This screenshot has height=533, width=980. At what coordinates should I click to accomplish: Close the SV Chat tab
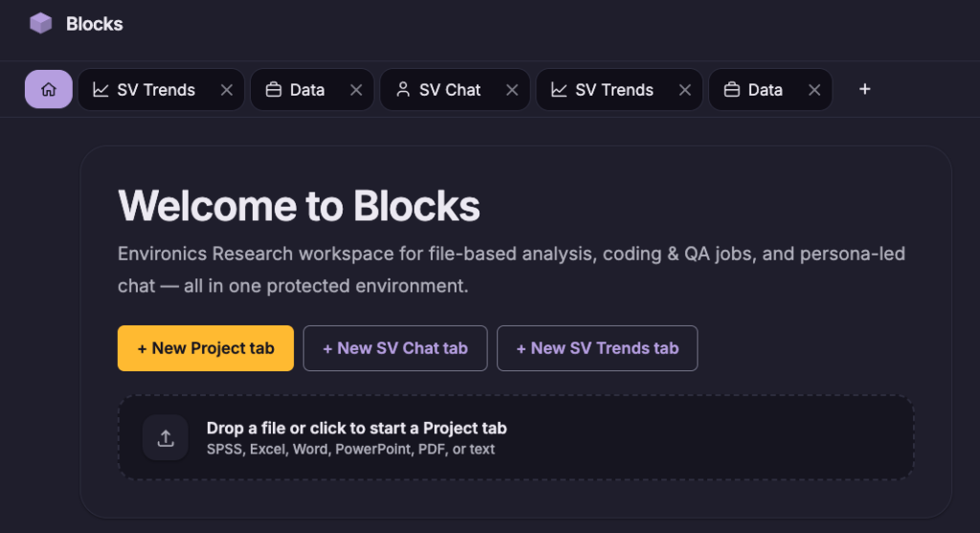(x=513, y=90)
